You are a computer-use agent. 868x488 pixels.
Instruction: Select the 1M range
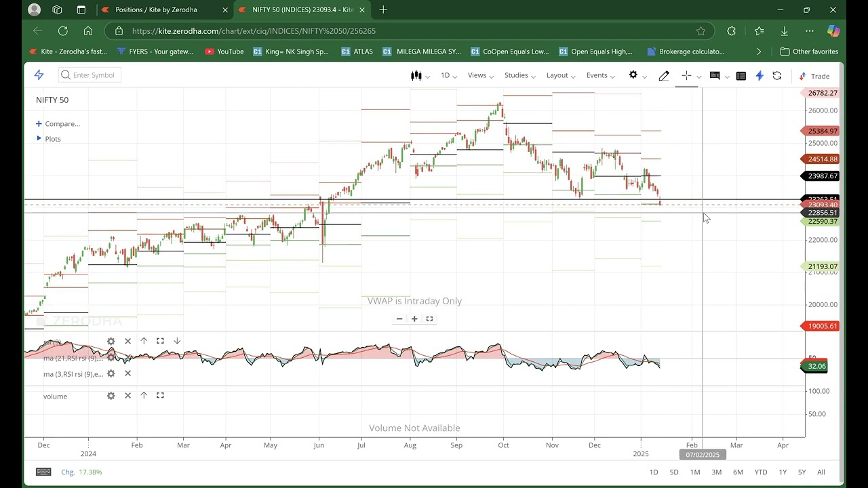[695, 472]
